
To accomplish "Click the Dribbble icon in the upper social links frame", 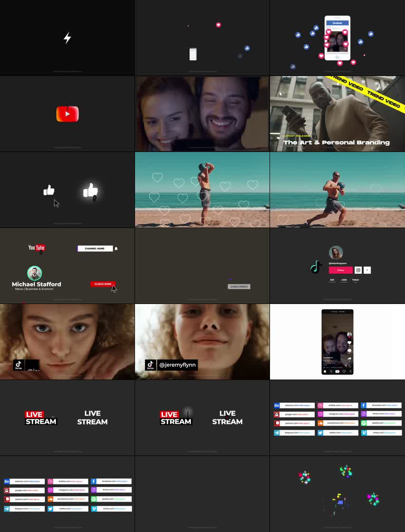I will pos(320,406).
